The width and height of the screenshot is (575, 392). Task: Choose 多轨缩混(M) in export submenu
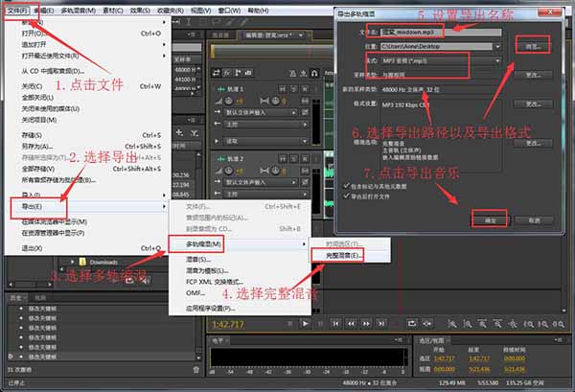(240, 244)
